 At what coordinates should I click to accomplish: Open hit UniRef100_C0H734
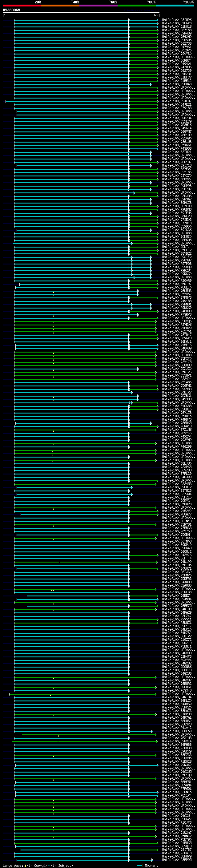(x=176, y=118)
